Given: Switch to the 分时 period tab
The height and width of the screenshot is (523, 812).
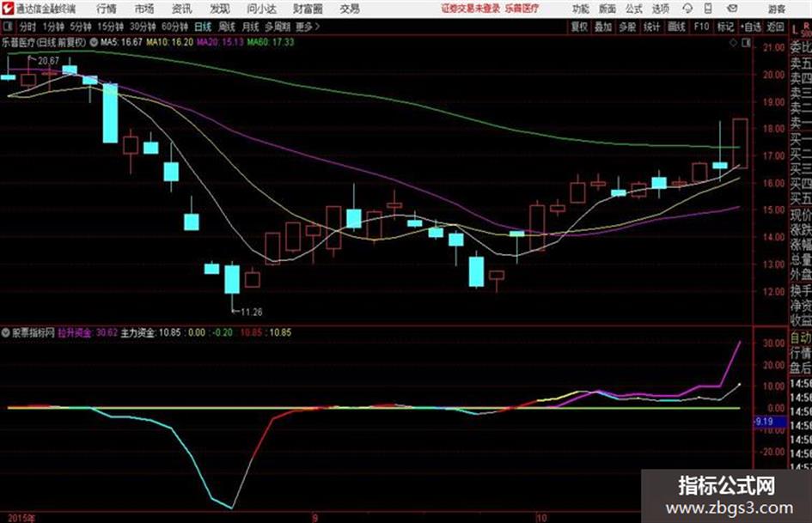Looking at the screenshot, I should click(28, 27).
